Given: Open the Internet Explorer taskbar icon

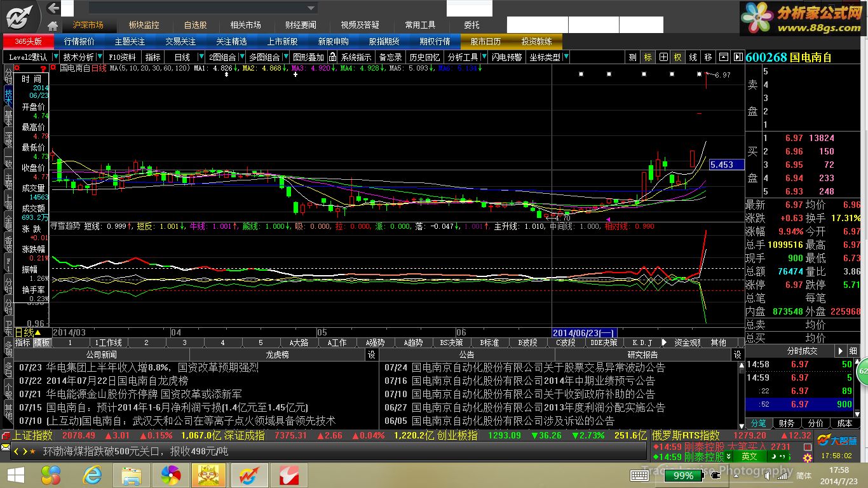Looking at the screenshot, I should click(93, 475).
